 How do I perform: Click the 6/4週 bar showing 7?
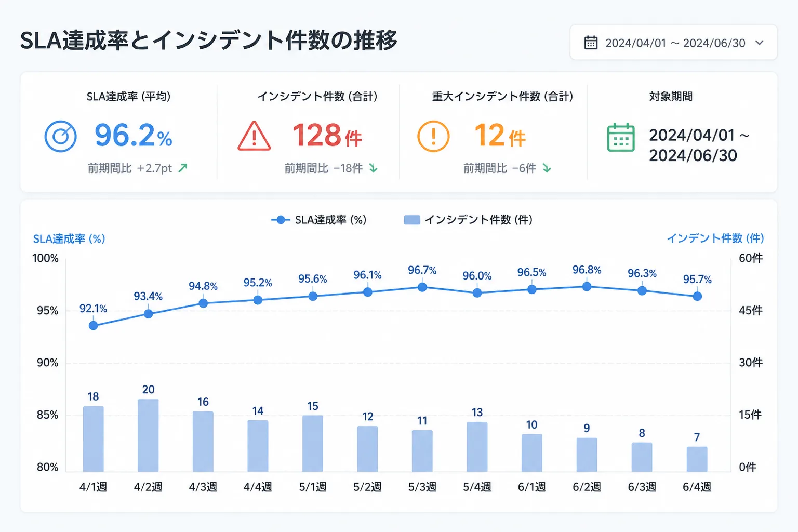coord(697,459)
